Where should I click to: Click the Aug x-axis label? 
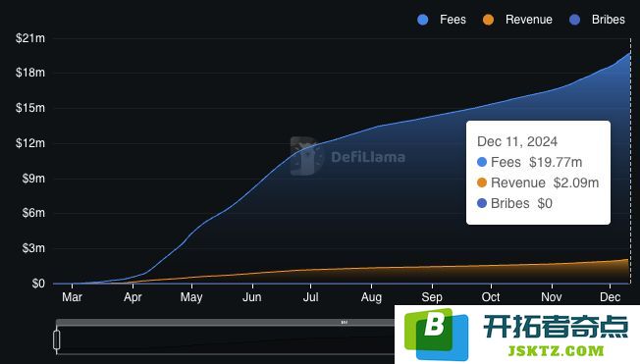tap(371, 297)
